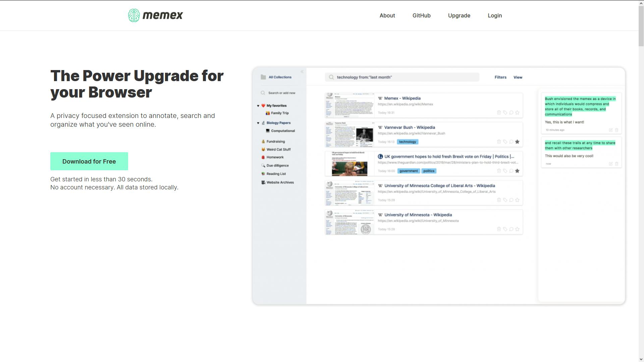Collapse sidebar with the double-chevron icon
Screen dimensions: 644x362
coord(302,72)
